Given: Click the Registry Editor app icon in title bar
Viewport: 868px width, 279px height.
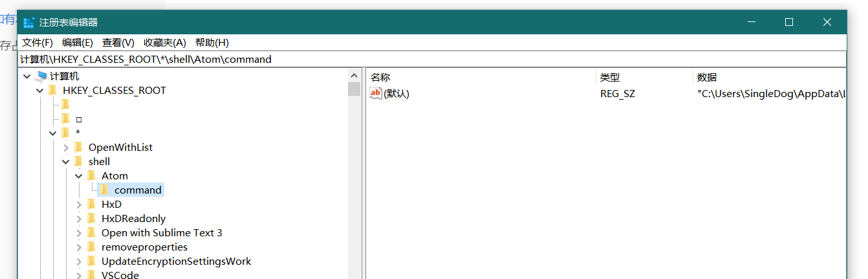Looking at the screenshot, I should click(x=28, y=22).
